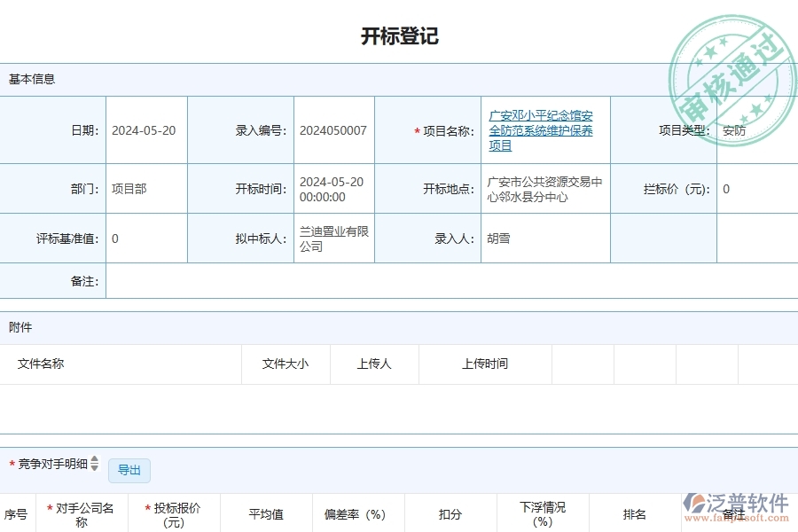Open the 广安邓小平纪念馆 project link
The height and width of the screenshot is (532, 798).
543,129
